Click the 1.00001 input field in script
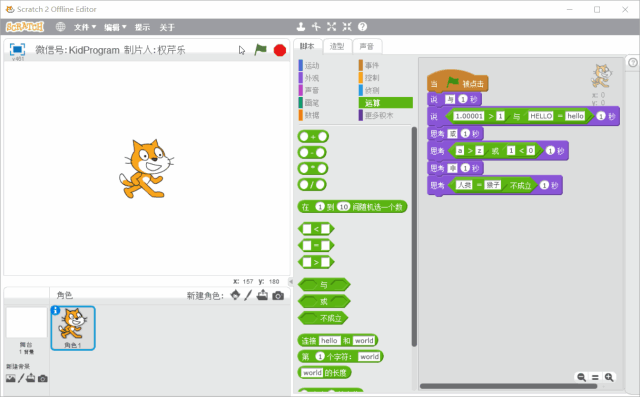The height and width of the screenshot is (397, 640). point(469,116)
